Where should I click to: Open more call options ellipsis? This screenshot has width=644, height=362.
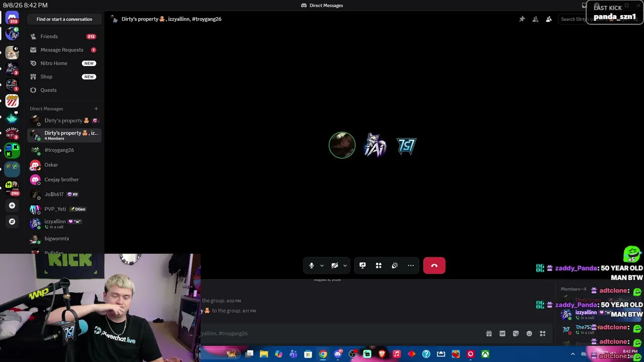[x=411, y=265]
